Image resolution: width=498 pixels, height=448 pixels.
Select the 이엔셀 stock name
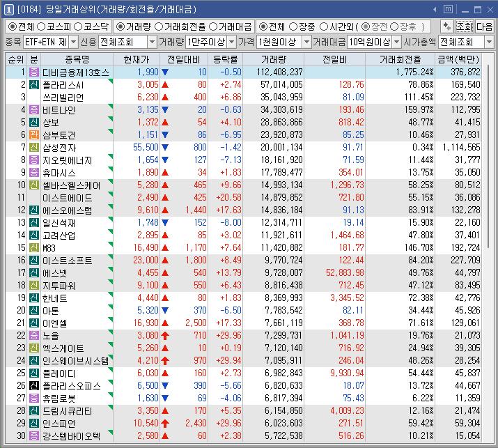tap(55, 323)
